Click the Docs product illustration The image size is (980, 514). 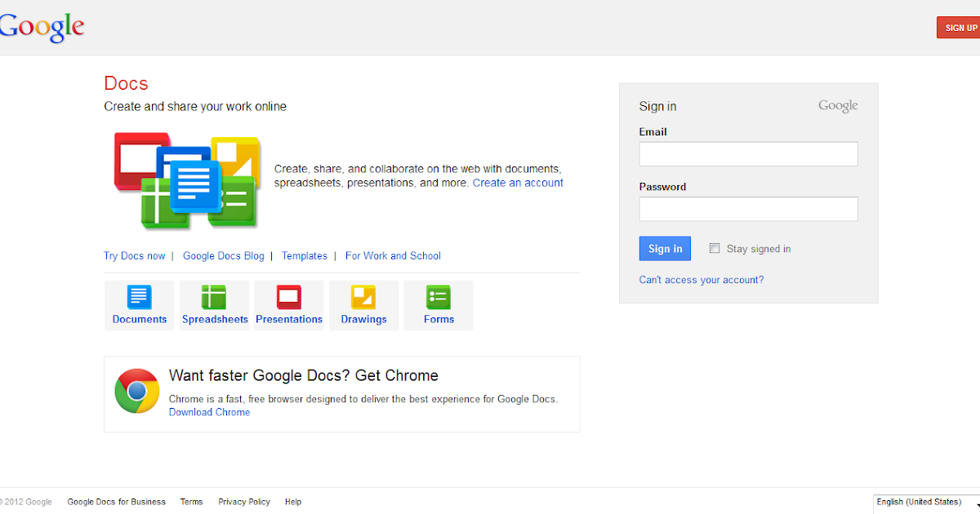[187, 180]
